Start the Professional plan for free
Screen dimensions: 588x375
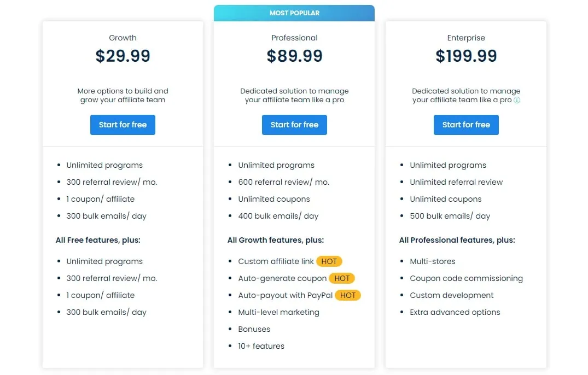(x=294, y=125)
